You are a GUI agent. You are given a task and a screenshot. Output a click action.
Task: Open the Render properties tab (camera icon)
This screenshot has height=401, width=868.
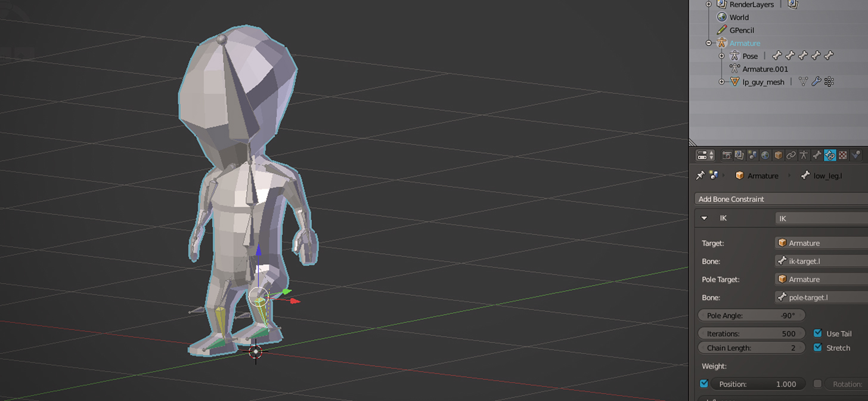point(727,155)
